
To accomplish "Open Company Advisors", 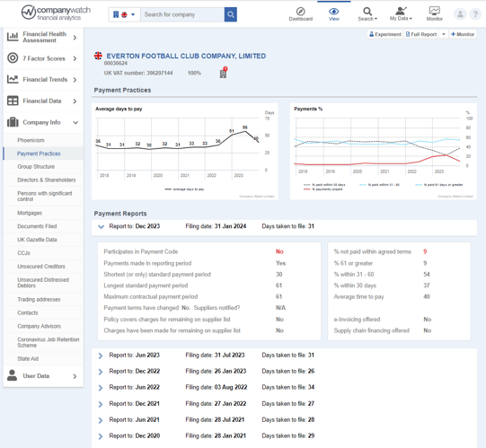I will pyautogui.click(x=39, y=326).
